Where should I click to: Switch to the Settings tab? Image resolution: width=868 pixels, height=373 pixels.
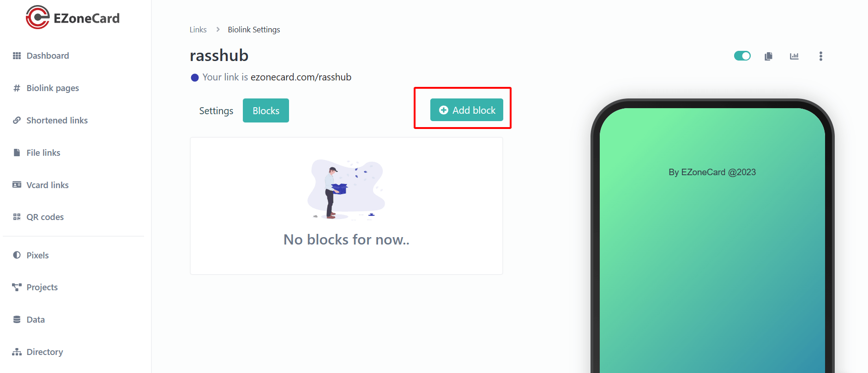point(216,111)
